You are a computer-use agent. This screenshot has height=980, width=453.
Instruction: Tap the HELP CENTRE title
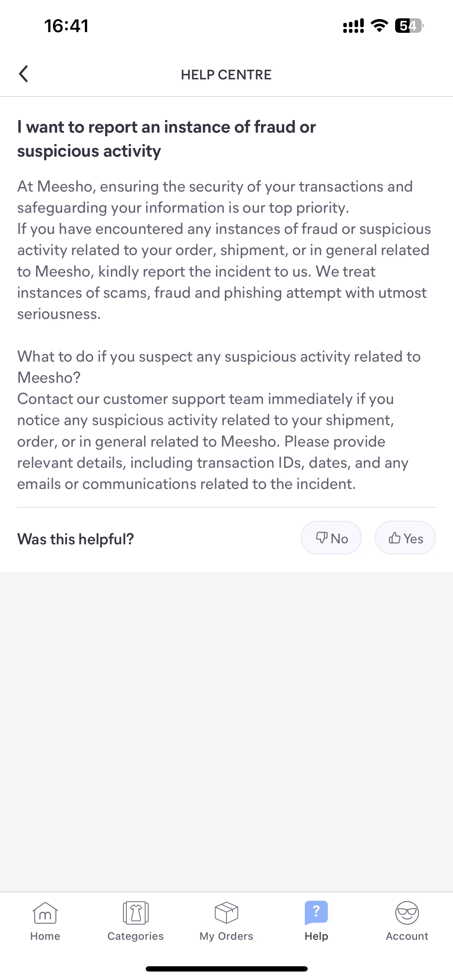pyautogui.click(x=226, y=74)
